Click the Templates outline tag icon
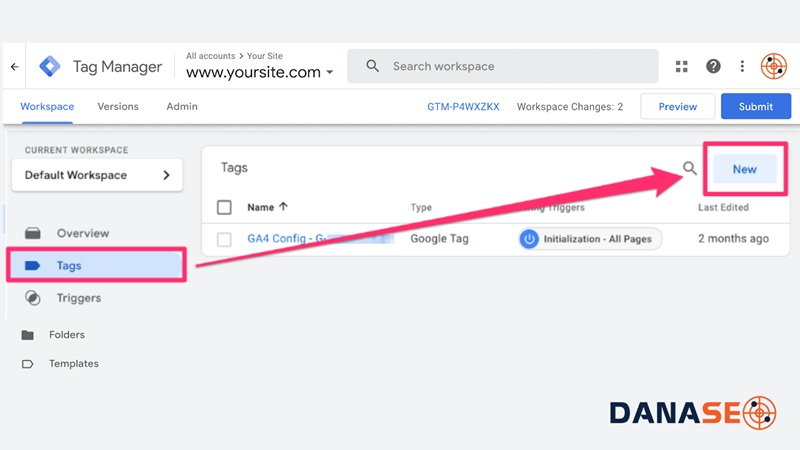Viewport: 800px width, 450px height. [28, 364]
